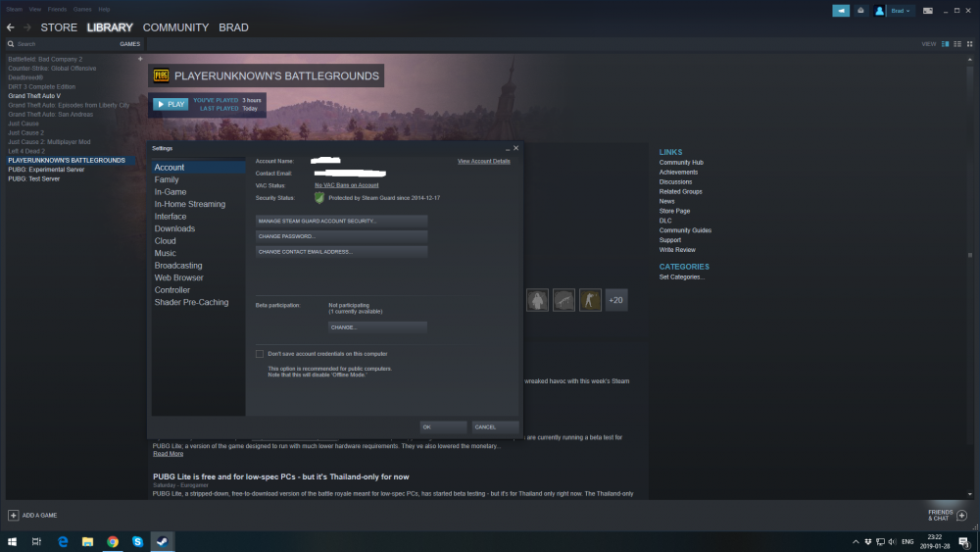
Task: Open the Brad account dropdown
Action: pos(900,11)
